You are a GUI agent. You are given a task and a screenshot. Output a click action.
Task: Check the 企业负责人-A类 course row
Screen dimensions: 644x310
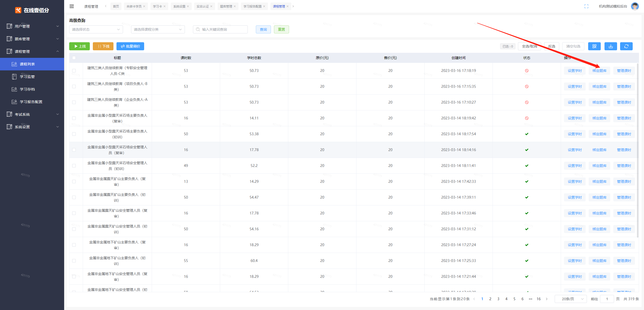[x=74, y=102]
